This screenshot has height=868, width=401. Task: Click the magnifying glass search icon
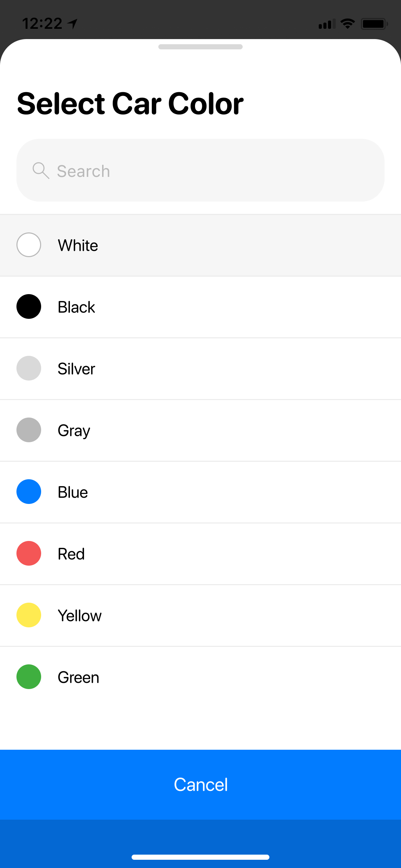click(41, 170)
